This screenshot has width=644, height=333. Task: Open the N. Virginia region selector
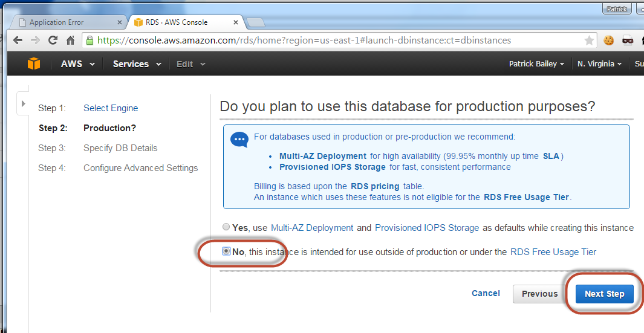[x=599, y=63]
